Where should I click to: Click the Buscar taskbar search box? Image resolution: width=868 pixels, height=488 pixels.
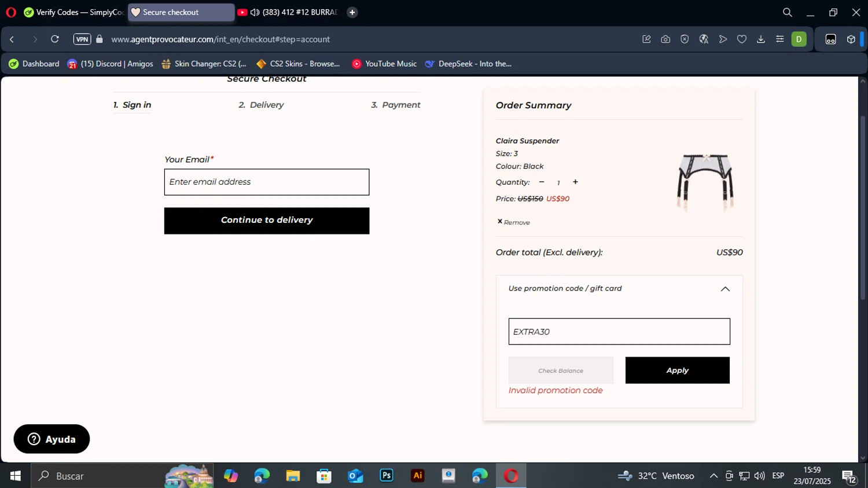pyautogui.click(x=122, y=476)
